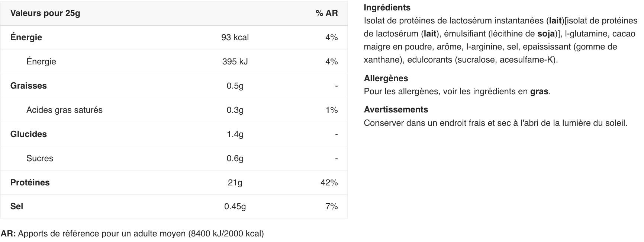Click the "0.3g" saturated fat value
Screen dimensions: 644x242
[x=235, y=110]
